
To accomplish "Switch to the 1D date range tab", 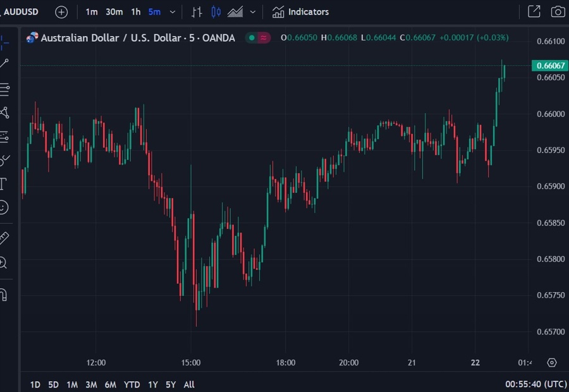I will (x=35, y=384).
